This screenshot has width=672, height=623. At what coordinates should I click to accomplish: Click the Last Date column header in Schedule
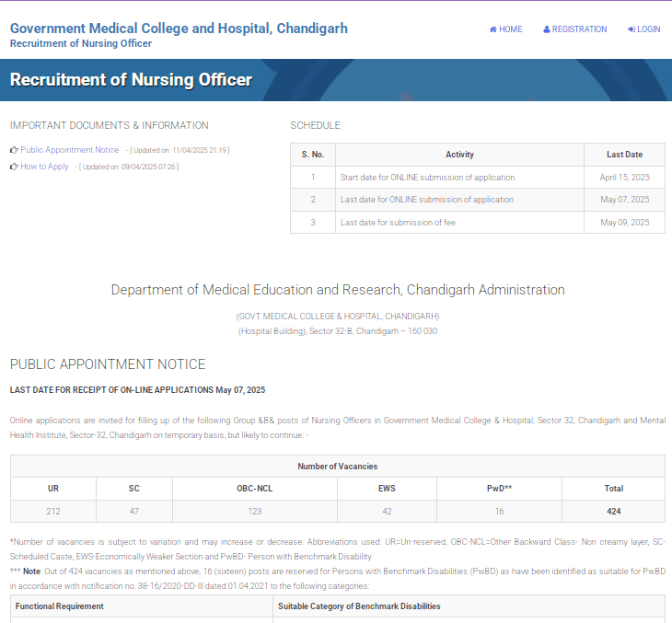[x=624, y=155]
